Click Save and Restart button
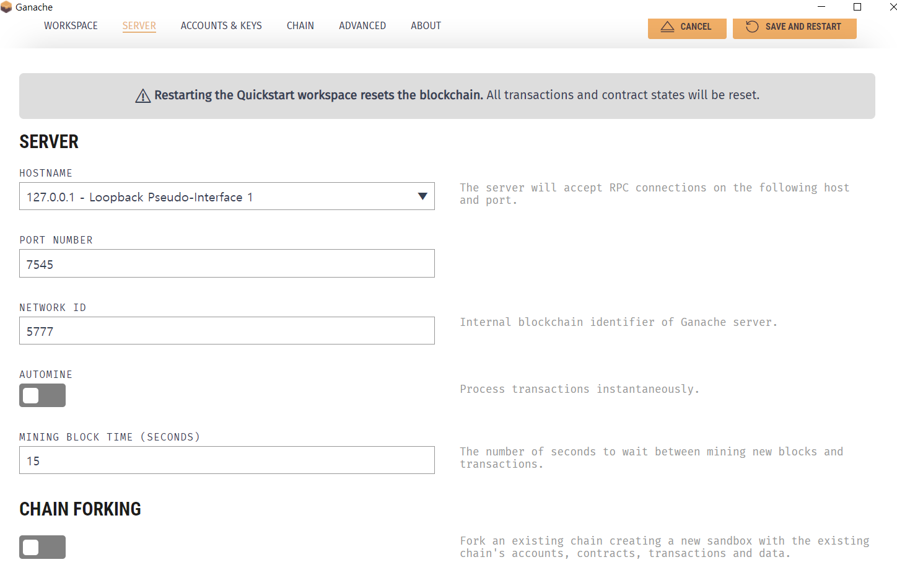Viewport: 897px width, 588px height. [x=795, y=27]
